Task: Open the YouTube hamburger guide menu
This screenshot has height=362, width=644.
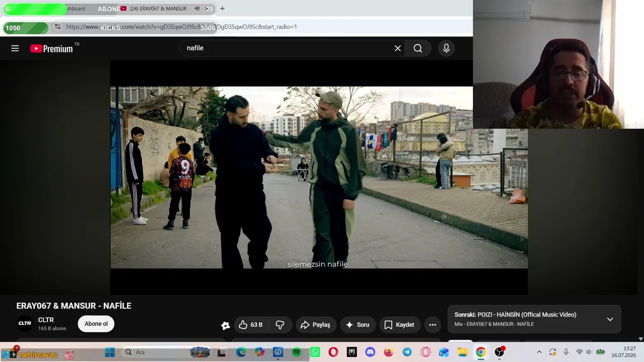Action: (15, 48)
